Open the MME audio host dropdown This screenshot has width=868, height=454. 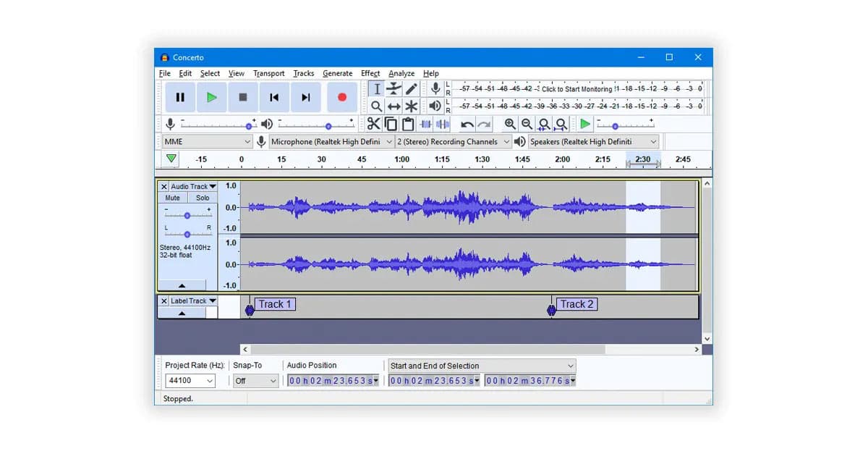coord(207,141)
